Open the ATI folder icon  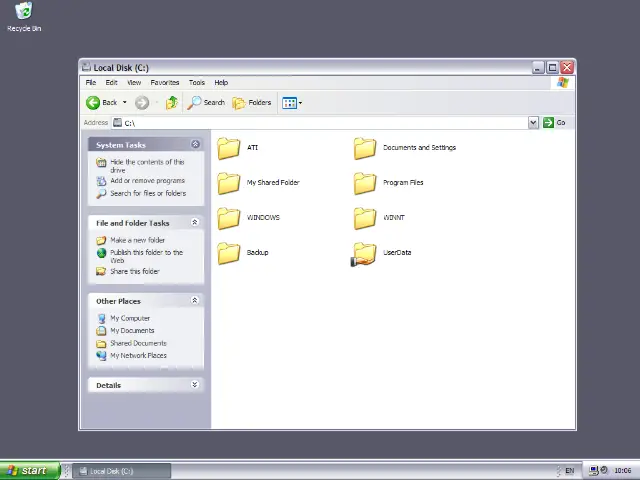pos(229,148)
